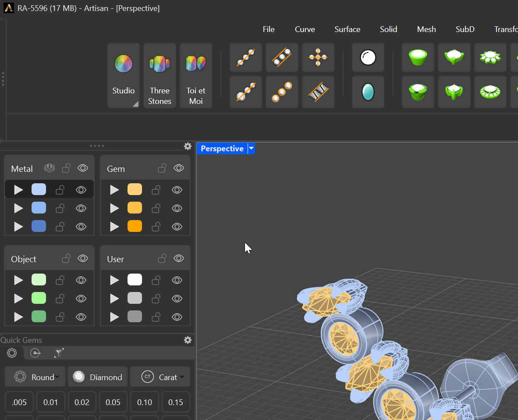
Task: Lock the Metal group
Action: click(66, 168)
